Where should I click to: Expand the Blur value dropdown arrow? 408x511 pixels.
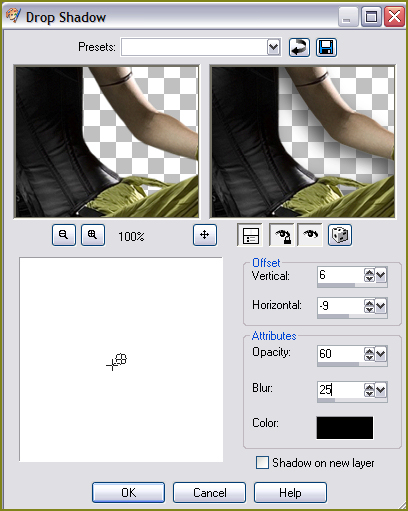(381, 390)
